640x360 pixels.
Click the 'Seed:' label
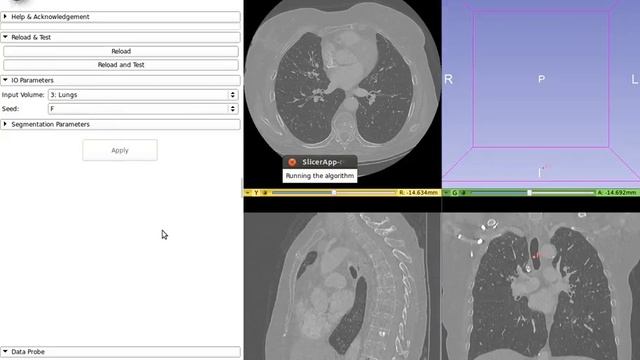(10, 109)
